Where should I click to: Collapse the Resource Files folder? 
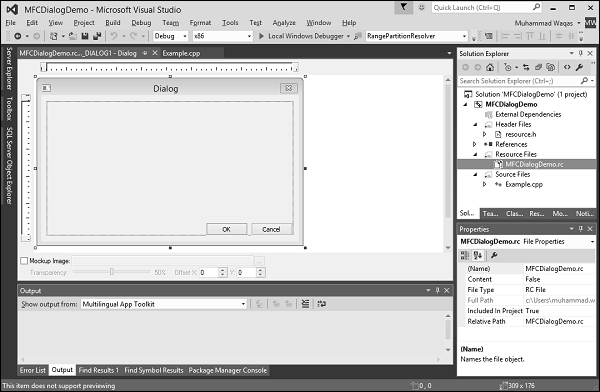pos(476,154)
